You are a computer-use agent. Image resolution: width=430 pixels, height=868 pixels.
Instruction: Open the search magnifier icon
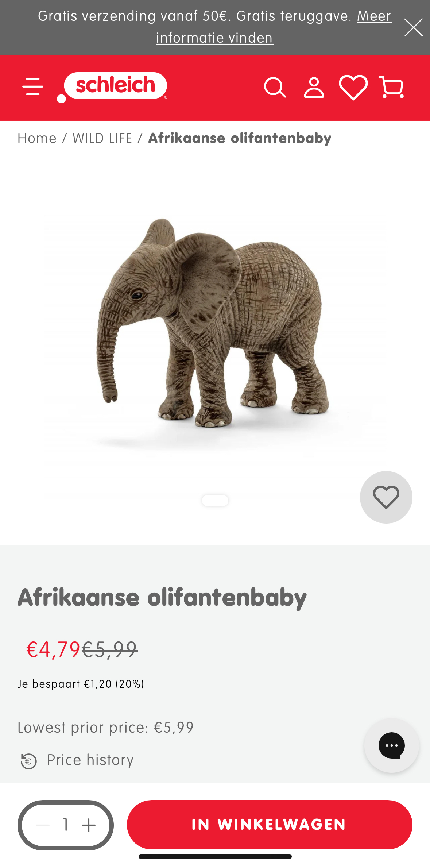[275, 88]
